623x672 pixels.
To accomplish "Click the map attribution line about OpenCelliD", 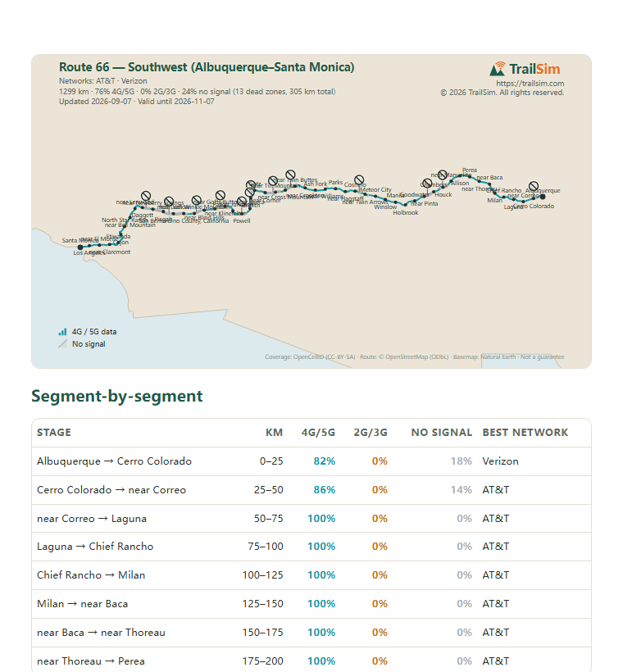I will pyautogui.click(x=415, y=357).
